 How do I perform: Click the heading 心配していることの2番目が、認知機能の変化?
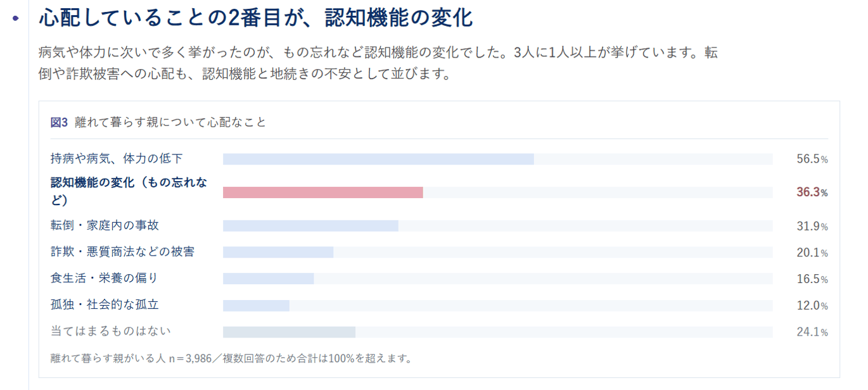click(256, 18)
